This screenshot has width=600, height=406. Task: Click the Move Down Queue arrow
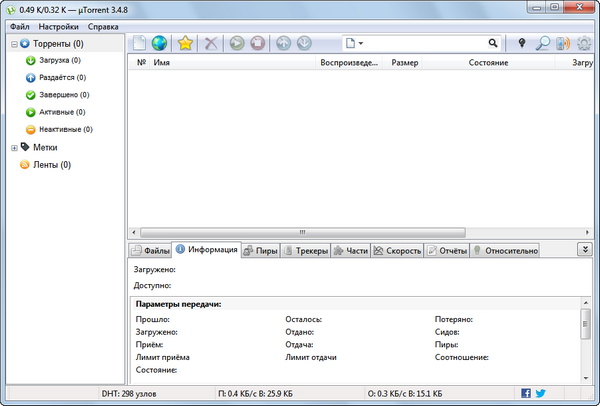(304, 44)
